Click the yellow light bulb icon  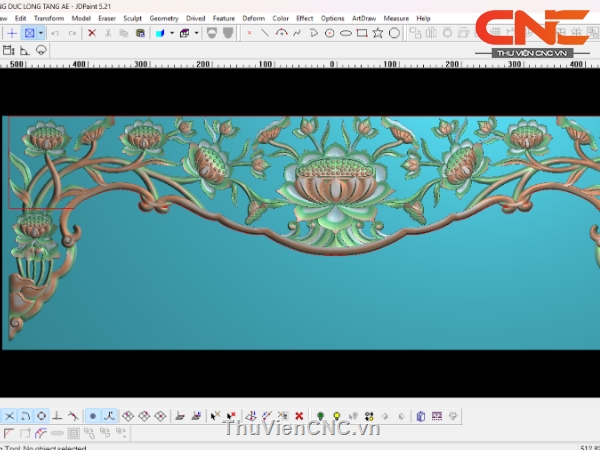tap(337, 416)
